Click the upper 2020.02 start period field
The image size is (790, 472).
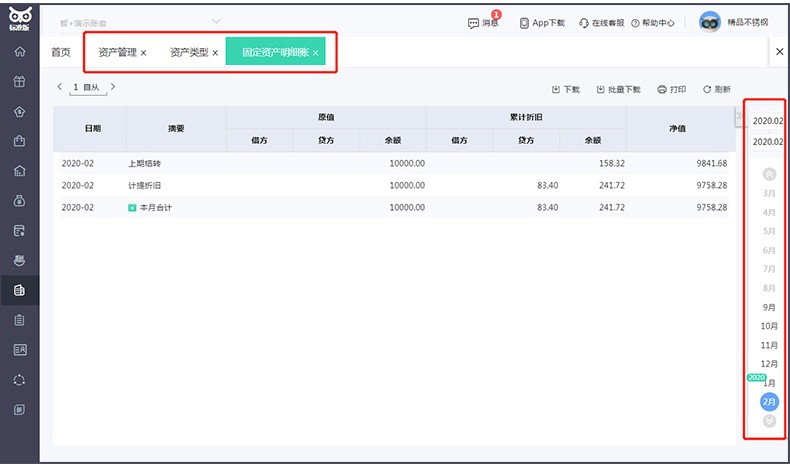pyautogui.click(x=767, y=121)
